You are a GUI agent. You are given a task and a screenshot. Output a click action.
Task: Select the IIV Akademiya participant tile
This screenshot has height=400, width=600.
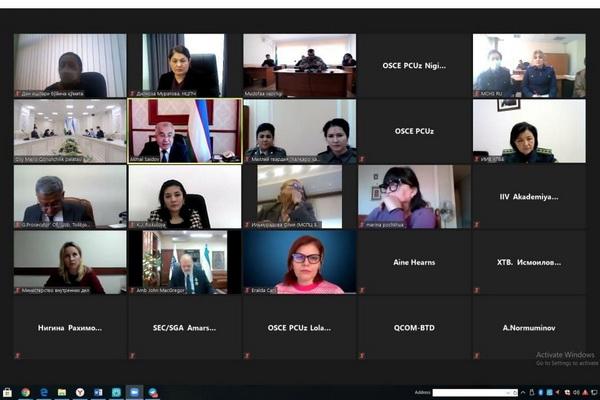click(529, 197)
